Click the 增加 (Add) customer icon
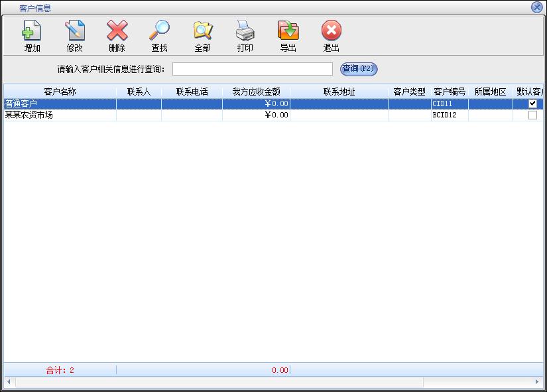The width and height of the screenshot is (547, 392). [x=32, y=31]
